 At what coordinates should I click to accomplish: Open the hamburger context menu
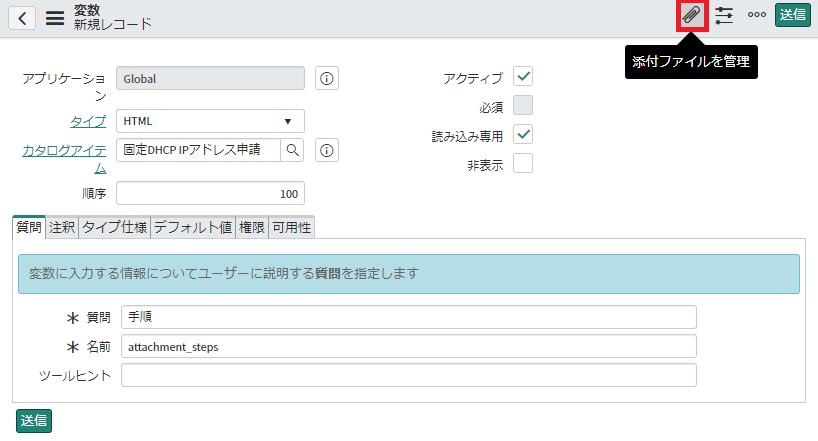(55, 18)
